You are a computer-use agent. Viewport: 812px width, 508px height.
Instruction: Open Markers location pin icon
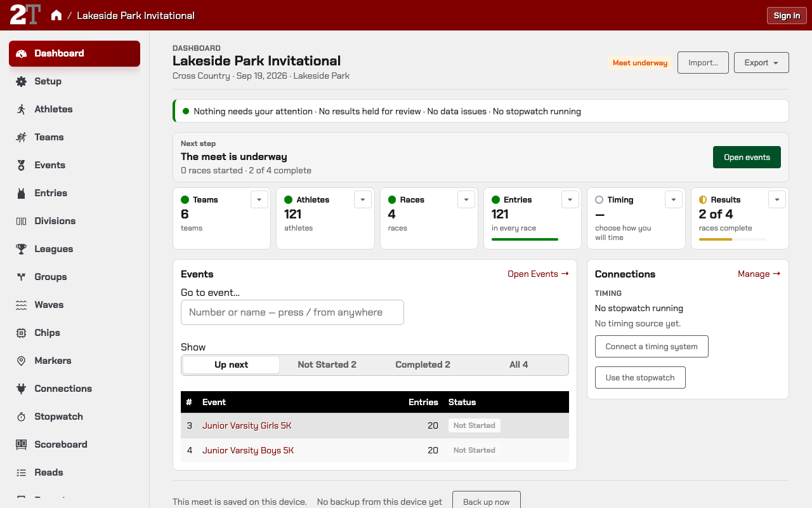22,361
